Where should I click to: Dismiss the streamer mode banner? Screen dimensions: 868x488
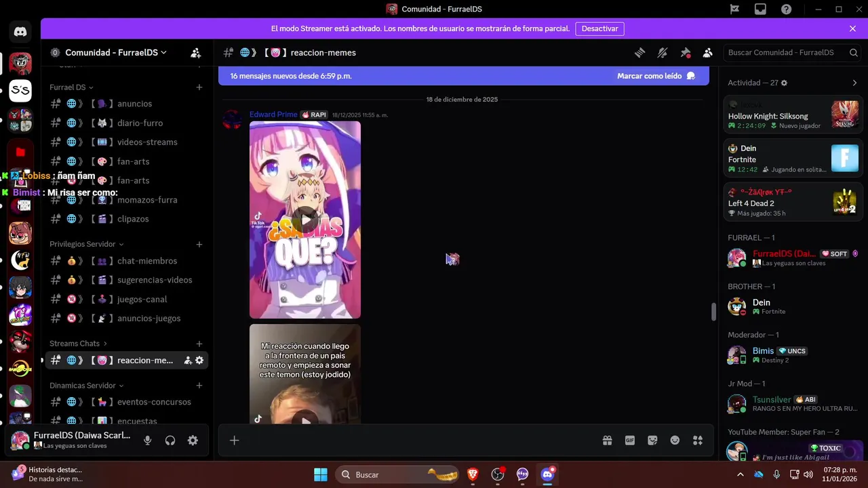tap(852, 29)
